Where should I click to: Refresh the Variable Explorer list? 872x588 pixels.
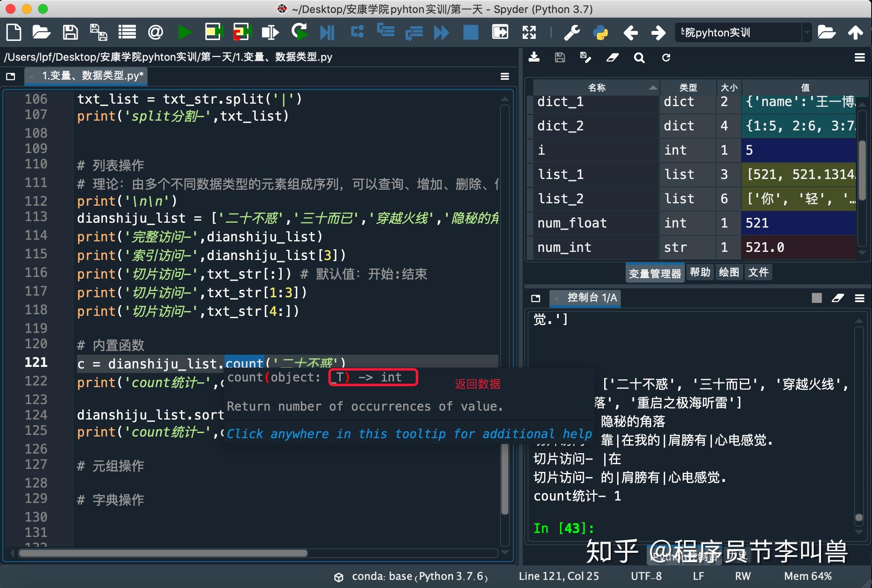click(666, 58)
